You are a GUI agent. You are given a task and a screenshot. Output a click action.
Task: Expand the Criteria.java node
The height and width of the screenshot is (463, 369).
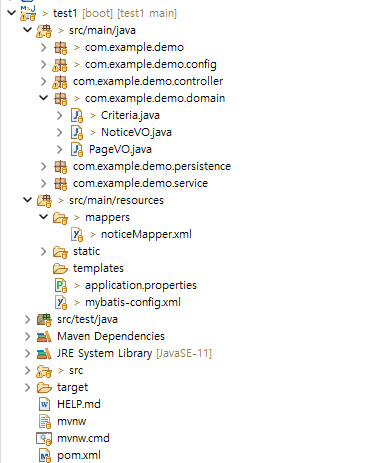pos(60,116)
